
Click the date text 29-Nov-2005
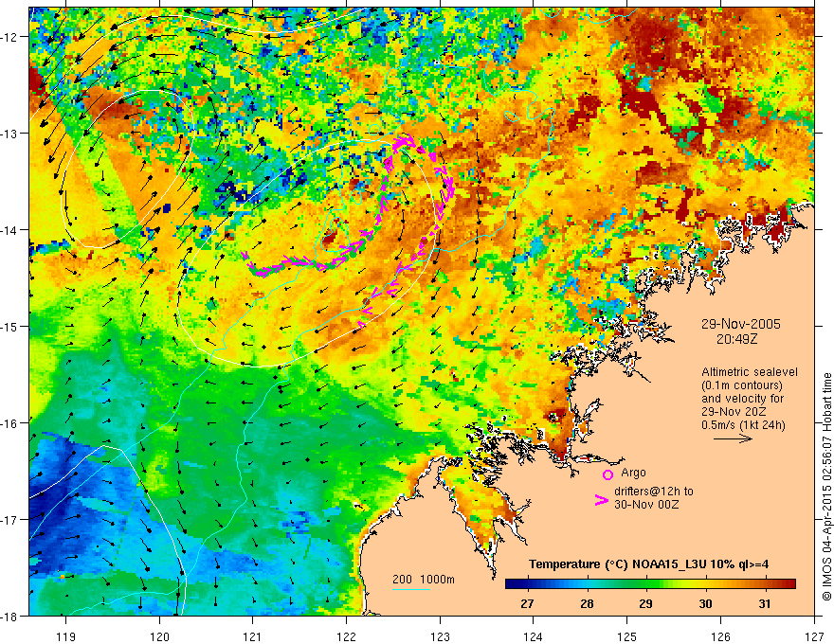coord(740,324)
